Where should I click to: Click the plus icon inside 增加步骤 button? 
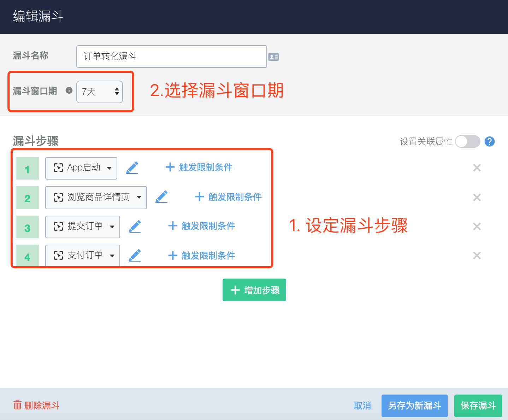(x=235, y=290)
